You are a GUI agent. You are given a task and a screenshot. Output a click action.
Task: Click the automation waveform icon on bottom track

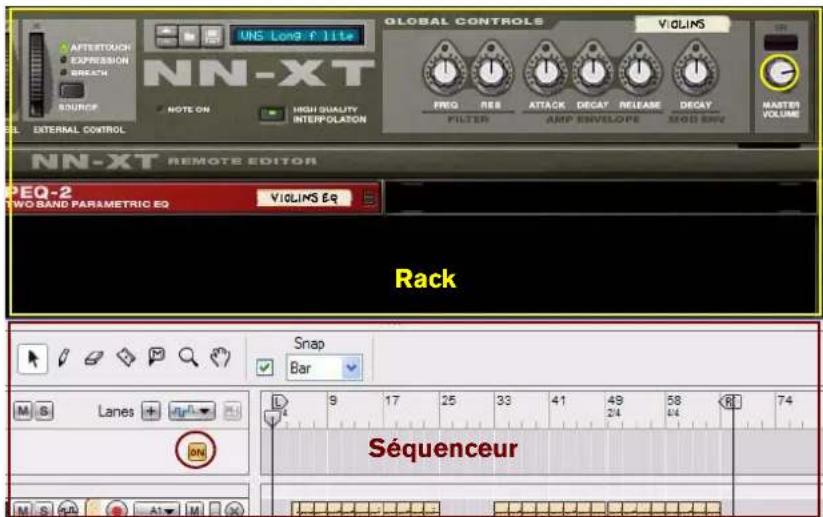(68, 509)
